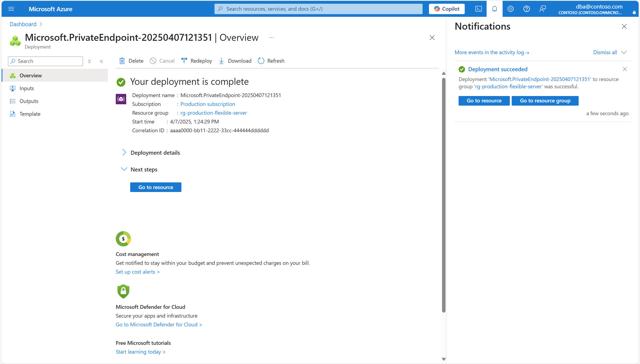The width and height of the screenshot is (640, 364).
Task: Refresh the deployment overview
Action: [x=271, y=61]
